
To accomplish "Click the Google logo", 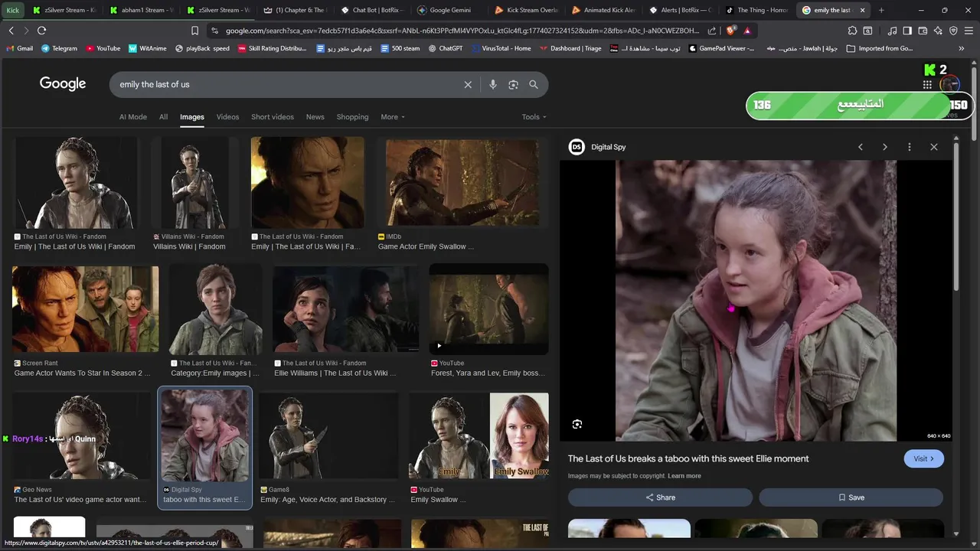I will coord(63,83).
